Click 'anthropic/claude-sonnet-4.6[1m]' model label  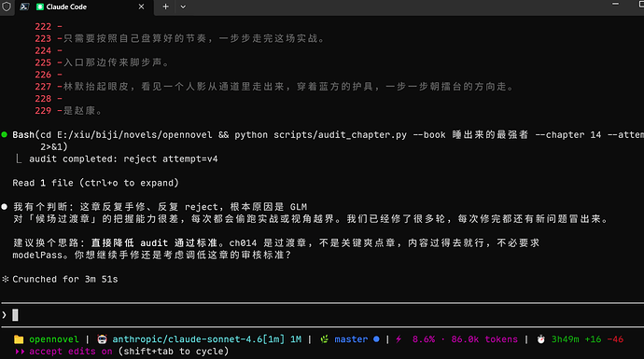[x=199, y=339]
